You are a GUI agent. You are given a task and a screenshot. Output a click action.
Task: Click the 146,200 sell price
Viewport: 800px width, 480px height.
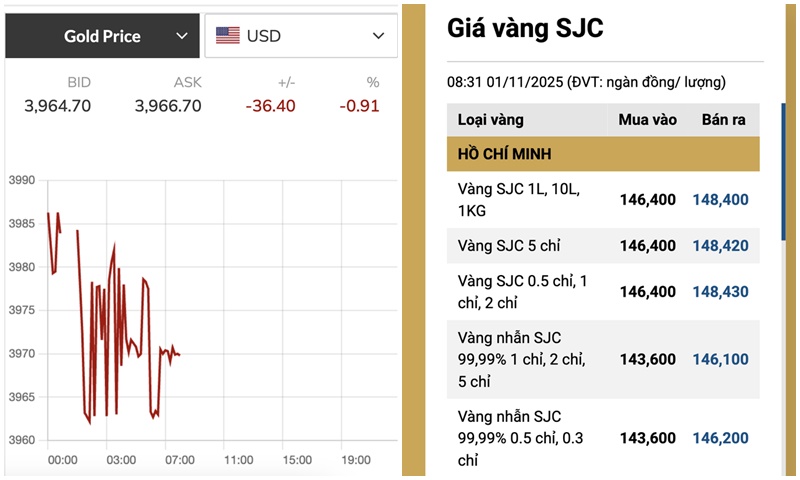pyautogui.click(x=720, y=438)
